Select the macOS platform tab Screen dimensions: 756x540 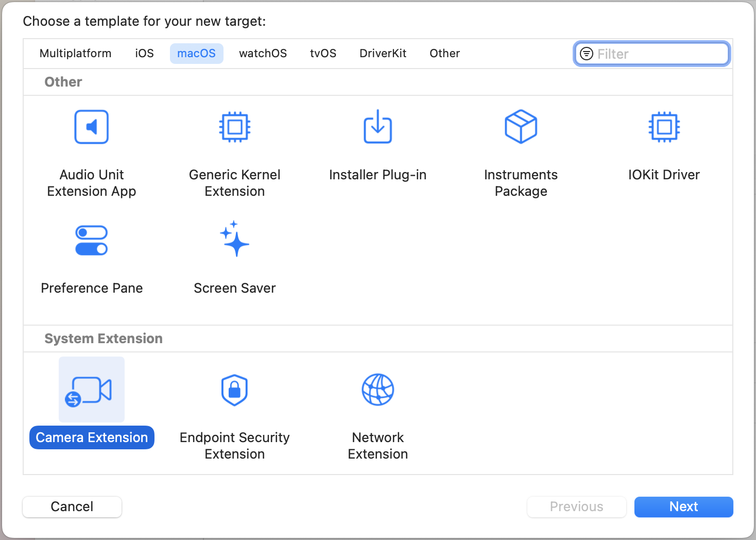pos(197,54)
